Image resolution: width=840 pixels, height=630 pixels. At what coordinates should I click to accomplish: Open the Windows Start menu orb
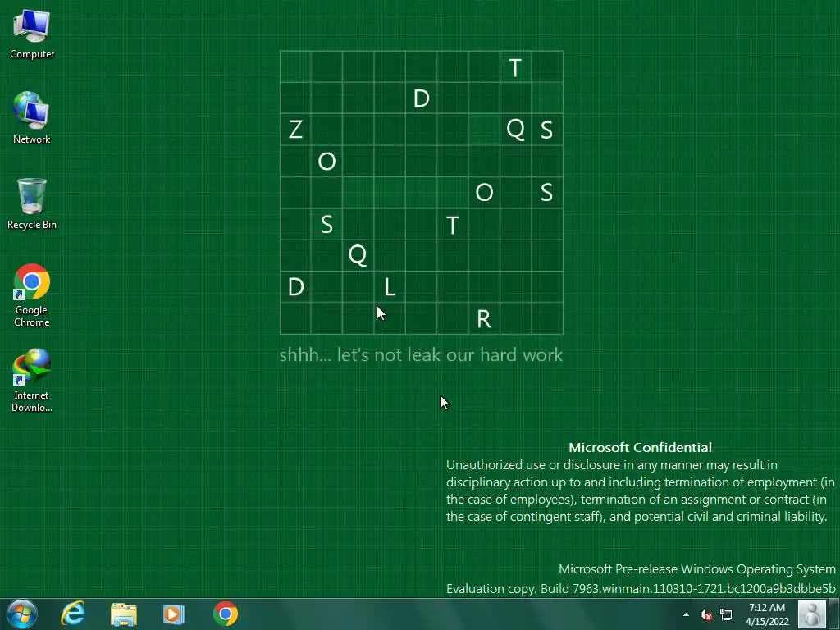tap(22, 614)
